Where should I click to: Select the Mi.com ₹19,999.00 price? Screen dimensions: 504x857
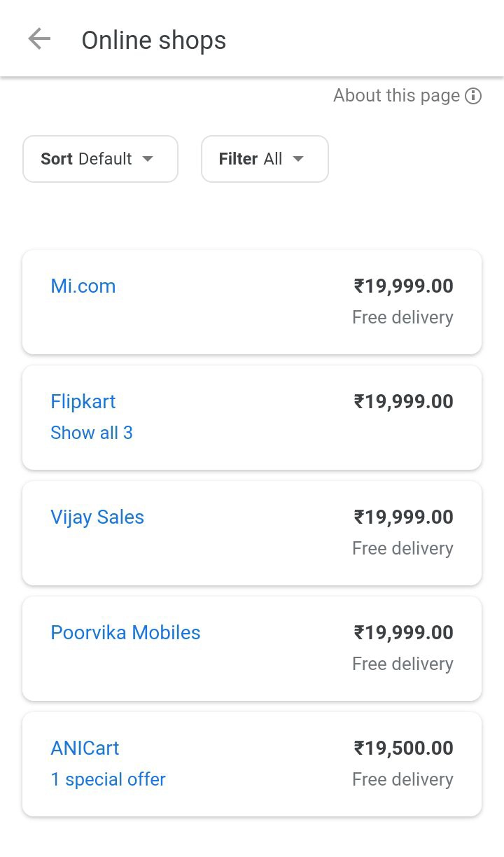pos(403,286)
